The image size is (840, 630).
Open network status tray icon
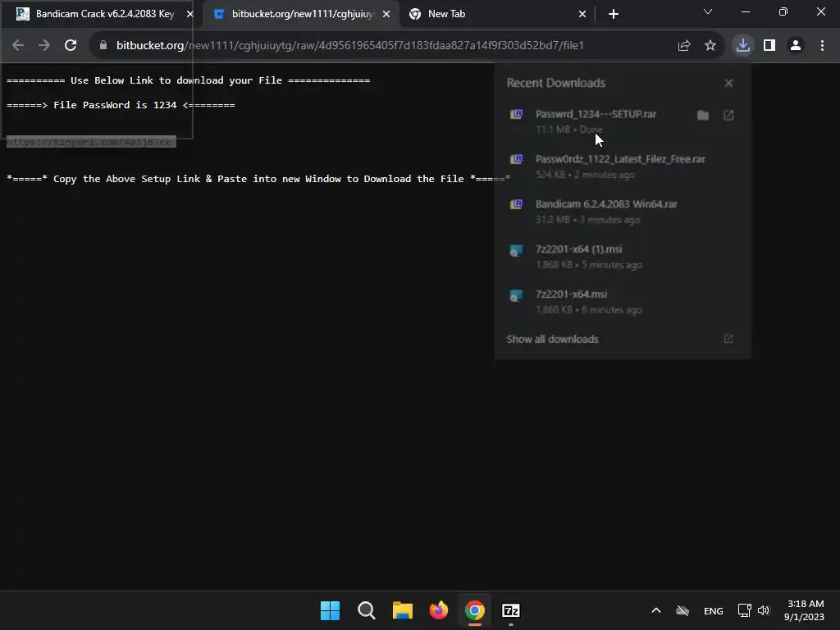point(744,610)
